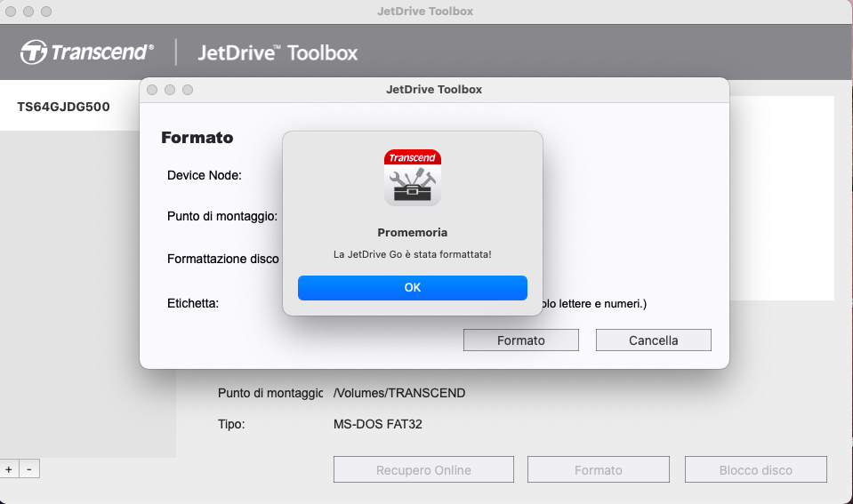The width and height of the screenshot is (853, 504).
Task: Click Blocco disco button
Action: click(x=756, y=469)
